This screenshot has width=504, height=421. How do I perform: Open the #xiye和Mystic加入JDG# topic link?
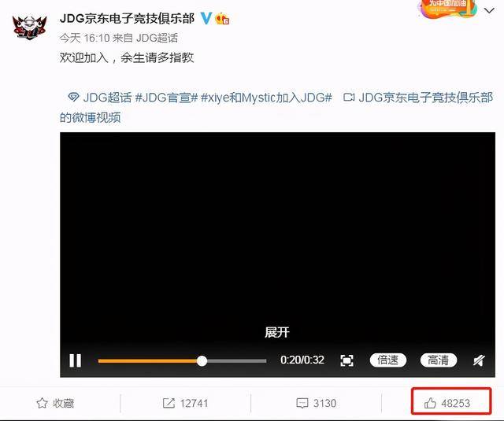point(266,98)
